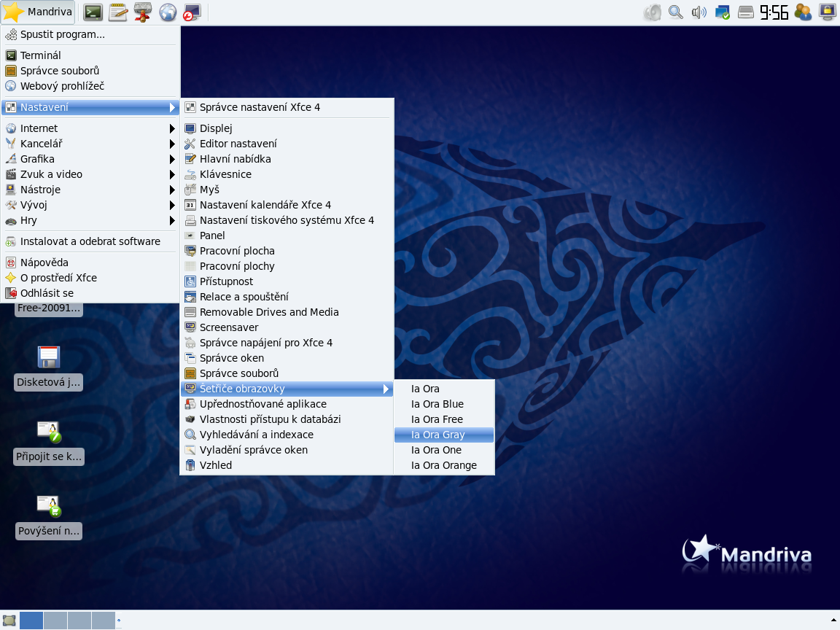840x630 pixels.
Task: Click the show desktop icon in bottom panel
Action: click(9, 621)
